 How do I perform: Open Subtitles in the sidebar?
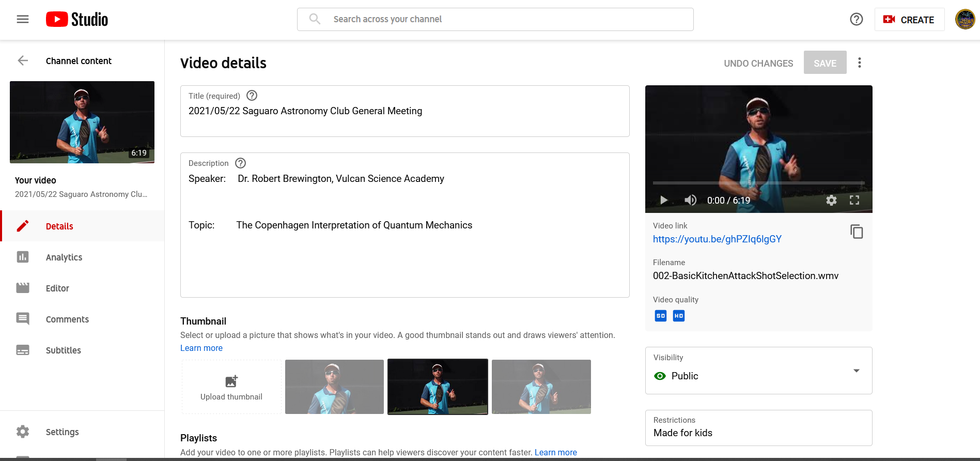(83, 350)
